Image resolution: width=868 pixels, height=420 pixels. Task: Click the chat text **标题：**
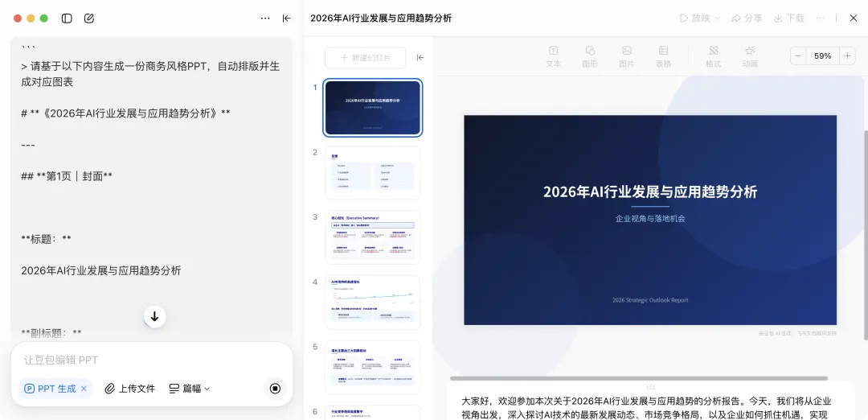tap(46, 239)
